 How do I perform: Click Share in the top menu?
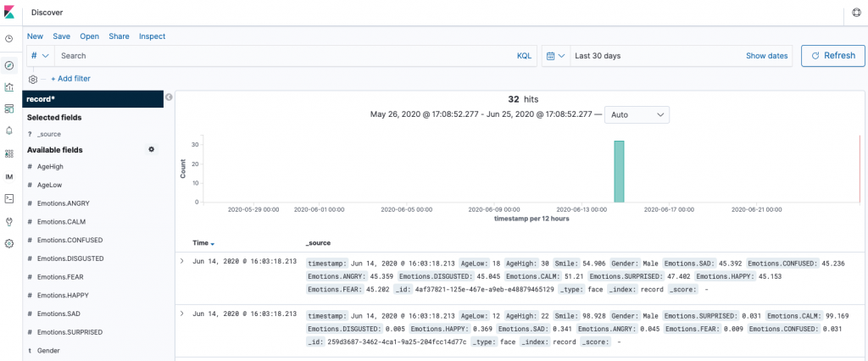click(x=119, y=36)
